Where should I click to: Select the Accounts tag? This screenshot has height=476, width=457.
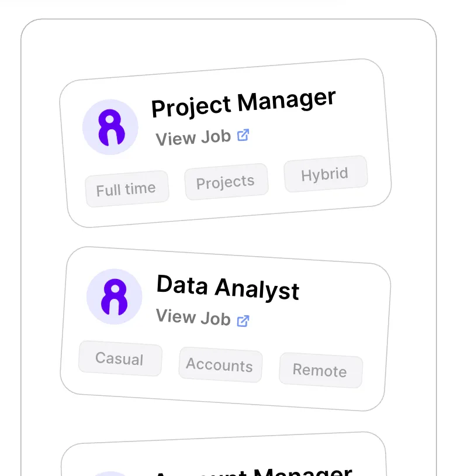tap(220, 364)
